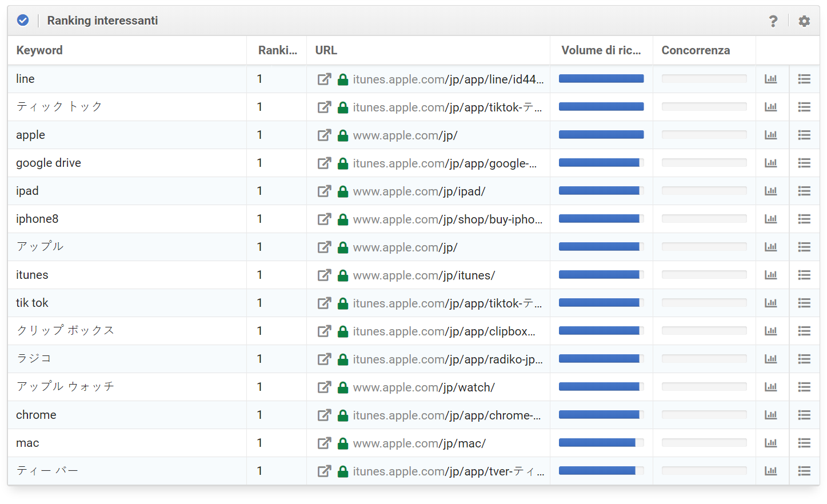Open the www.apple.com/jp/watch/ link
The height and width of the screenshot is (504, 827).
coord(424,387)
